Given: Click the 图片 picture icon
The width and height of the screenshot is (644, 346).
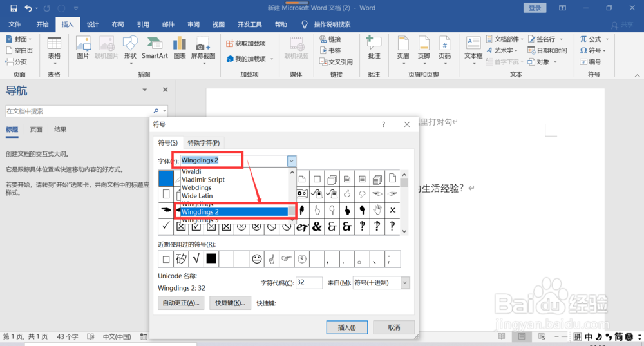Looking at the screenshot, I should [83, 48].
